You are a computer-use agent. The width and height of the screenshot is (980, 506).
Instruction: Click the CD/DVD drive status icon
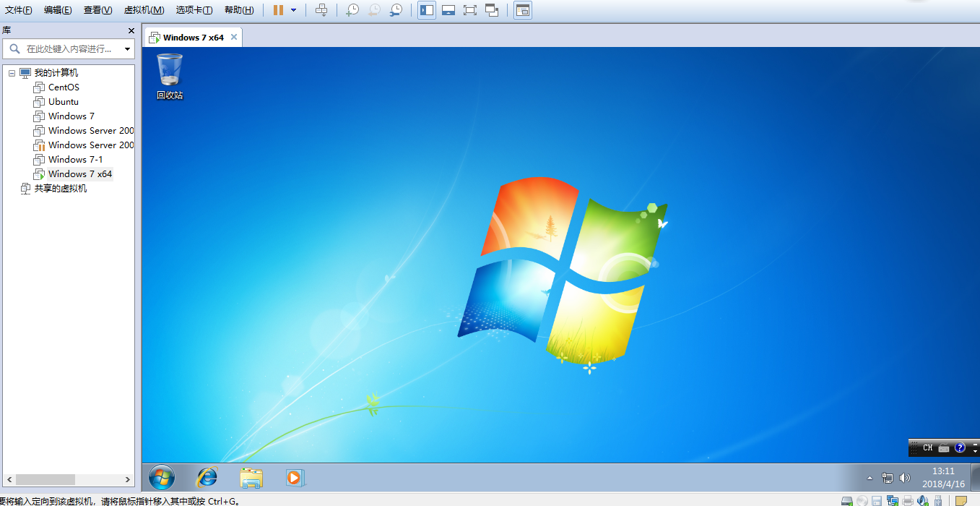click(x=862, y=500)
